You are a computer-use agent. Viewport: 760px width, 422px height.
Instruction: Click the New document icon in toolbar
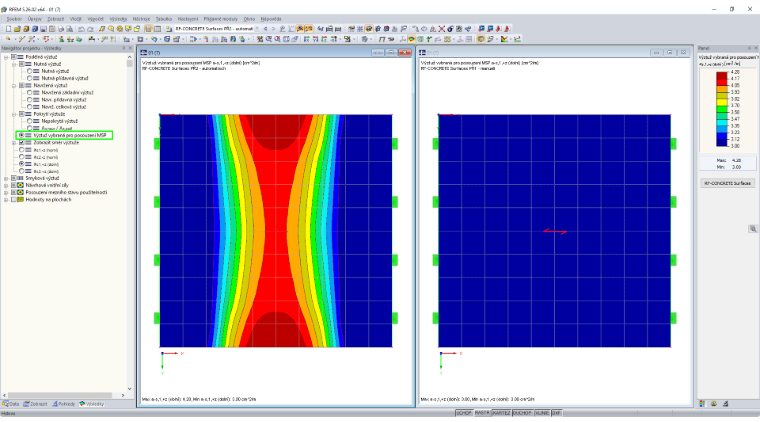[x=8, y=29]
